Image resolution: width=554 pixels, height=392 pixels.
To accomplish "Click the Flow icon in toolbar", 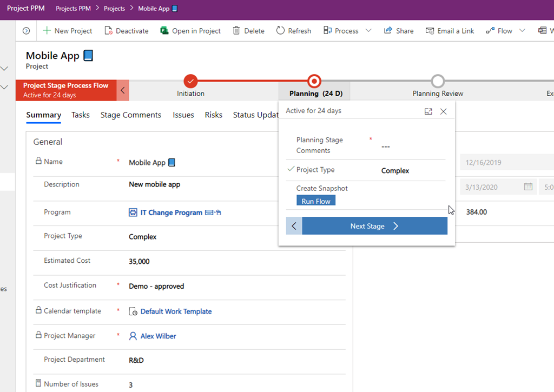I will coord(490,31).
